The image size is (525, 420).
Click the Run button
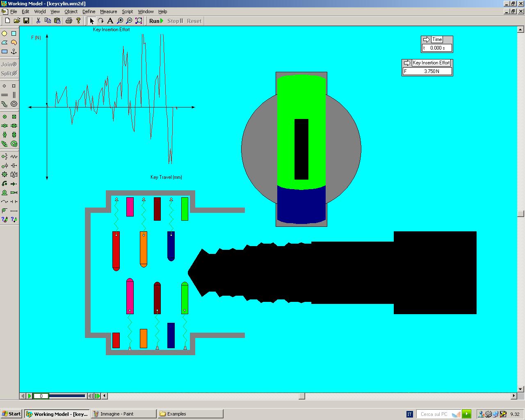pyautogui.click(x=156, y=21)
